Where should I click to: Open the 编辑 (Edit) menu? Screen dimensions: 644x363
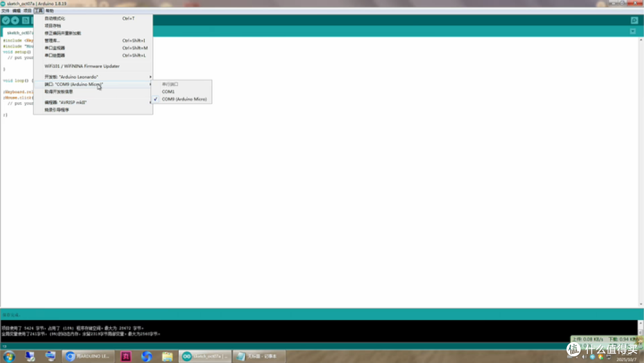pos(17,11)
